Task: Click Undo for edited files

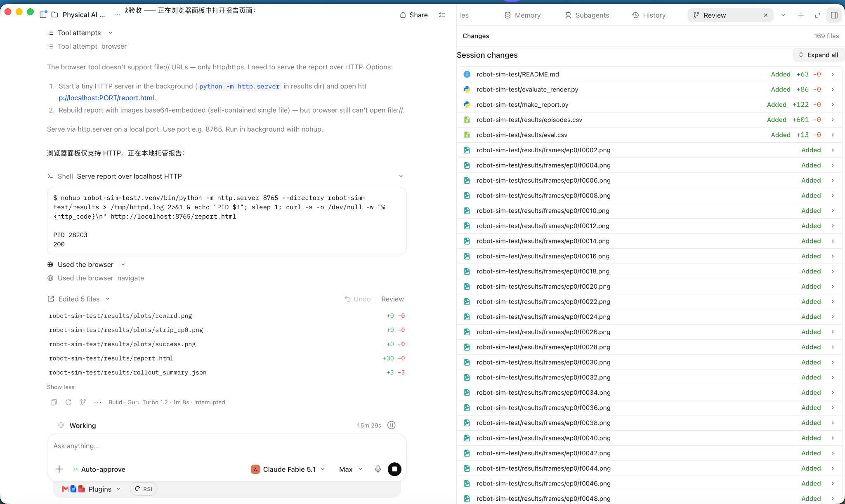Action: (x=358, y=299)
